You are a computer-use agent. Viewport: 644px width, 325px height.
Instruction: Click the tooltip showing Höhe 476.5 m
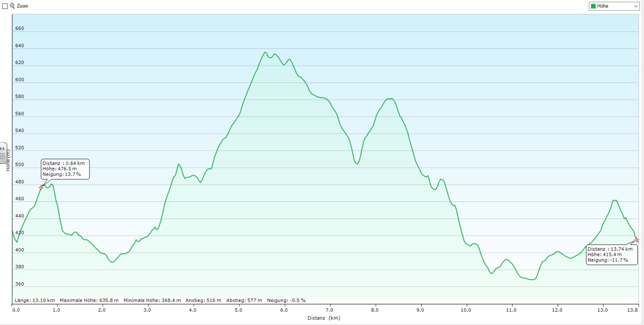65,169
